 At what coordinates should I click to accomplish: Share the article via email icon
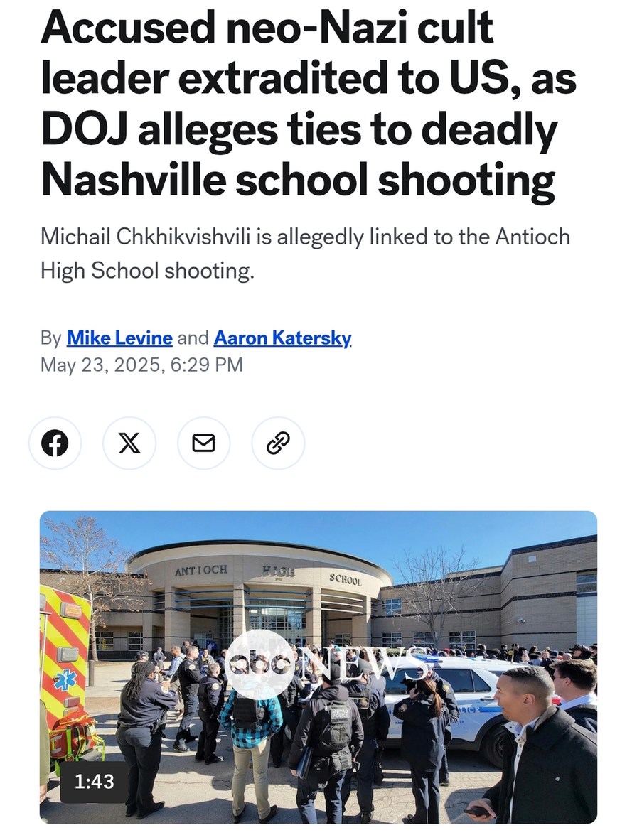203,443
